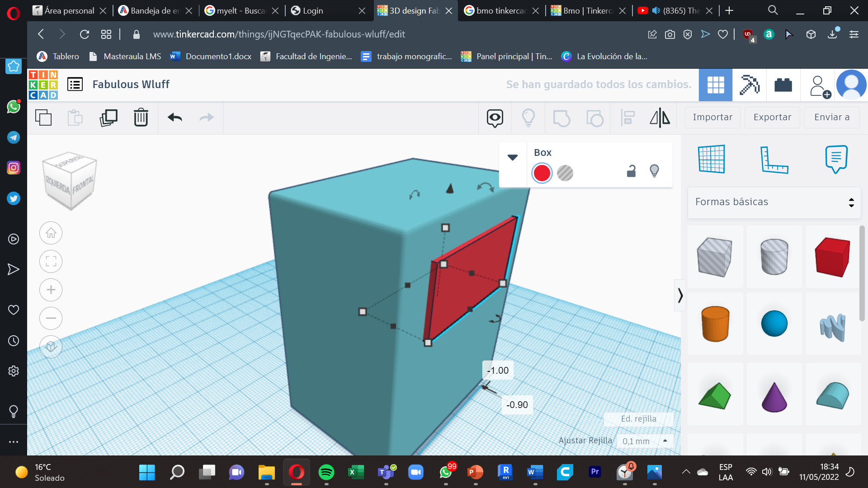Click the Copy tool in Tinkercad toolbar
This screenshot has height=488, width=868.
(x=43, y=117)
